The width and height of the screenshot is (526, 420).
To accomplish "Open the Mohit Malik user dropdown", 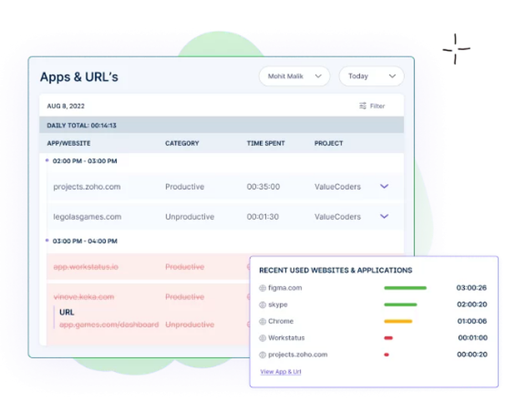I will click(x=294, y=76).
